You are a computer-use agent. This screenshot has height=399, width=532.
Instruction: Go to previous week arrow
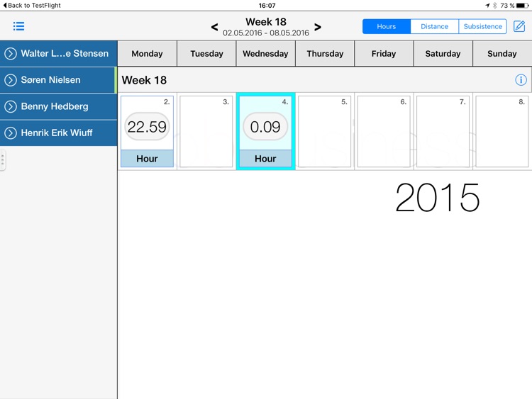pyautogui.click(x=214, y=27)
